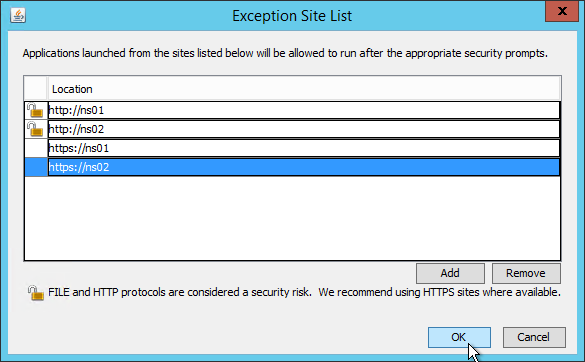The image size is (585, 362).
Task: Click the blank icon column header
Action: [36, 89]
